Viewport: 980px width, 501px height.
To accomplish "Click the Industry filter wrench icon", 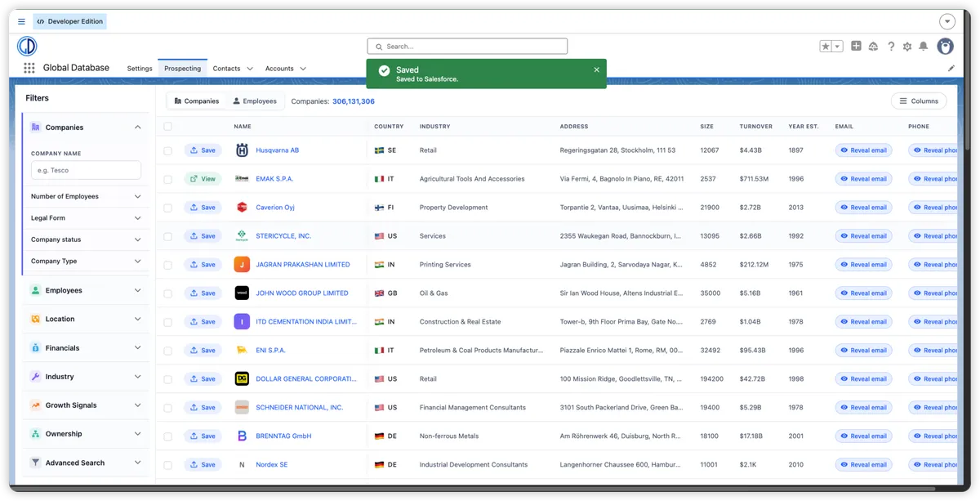I will (x=36, y=377).
